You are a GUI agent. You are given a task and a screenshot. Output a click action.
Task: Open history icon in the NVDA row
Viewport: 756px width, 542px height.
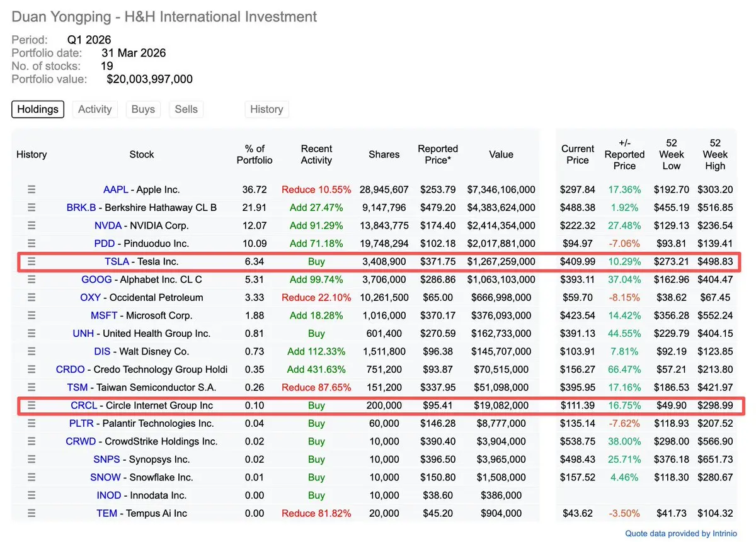(x=31, y=225)
